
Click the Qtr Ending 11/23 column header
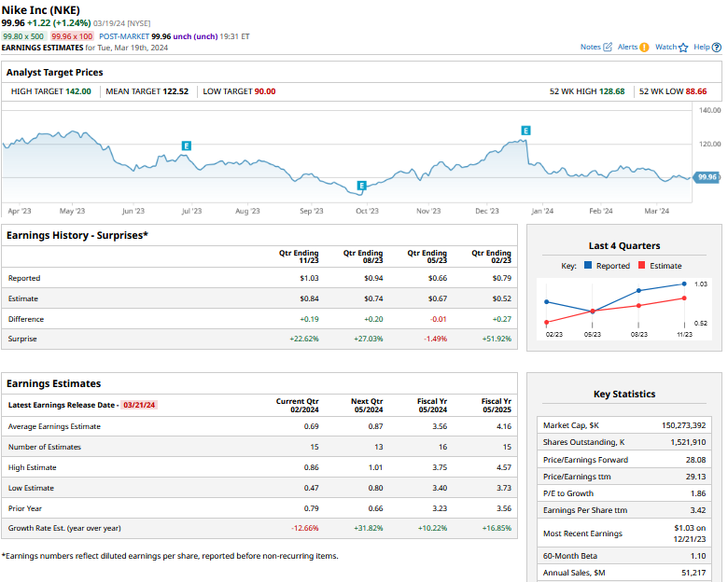(x=299, y=256)
